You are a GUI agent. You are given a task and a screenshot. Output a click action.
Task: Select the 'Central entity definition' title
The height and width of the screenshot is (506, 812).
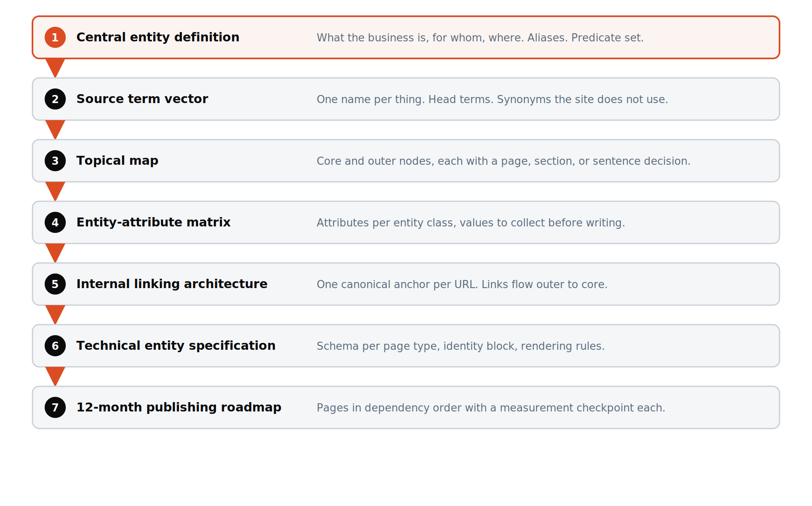click(158, 37)
